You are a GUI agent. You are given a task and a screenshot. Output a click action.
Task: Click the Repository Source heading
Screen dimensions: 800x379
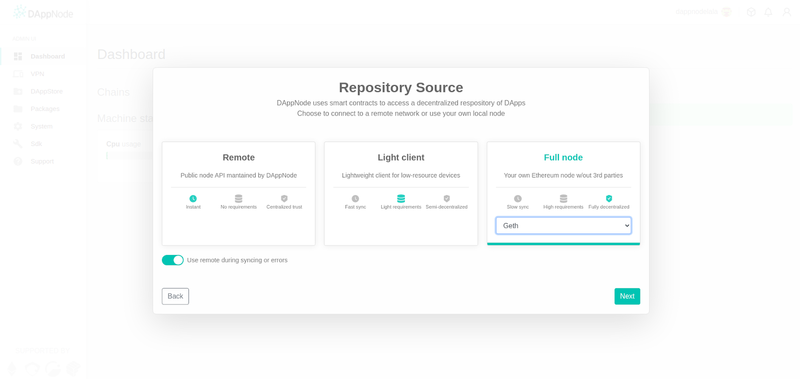point(401,87)
